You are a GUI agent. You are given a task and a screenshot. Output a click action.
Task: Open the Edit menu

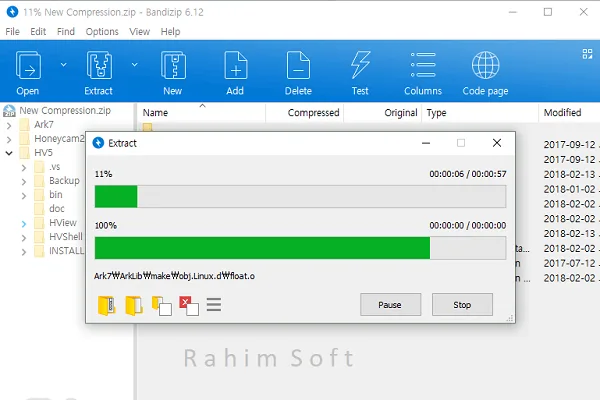click(38, 31)
